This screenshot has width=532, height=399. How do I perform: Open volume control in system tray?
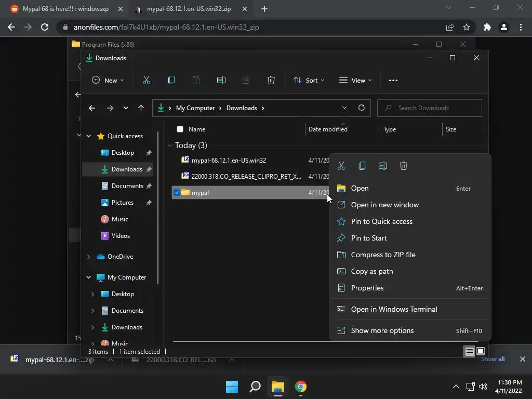pyautogui.click(x=483, y=387)
